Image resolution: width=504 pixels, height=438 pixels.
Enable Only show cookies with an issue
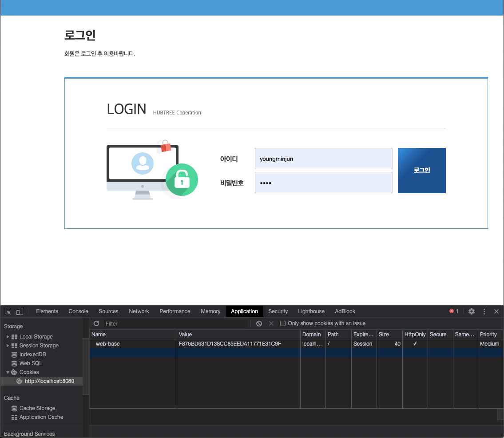pos(283,323)
